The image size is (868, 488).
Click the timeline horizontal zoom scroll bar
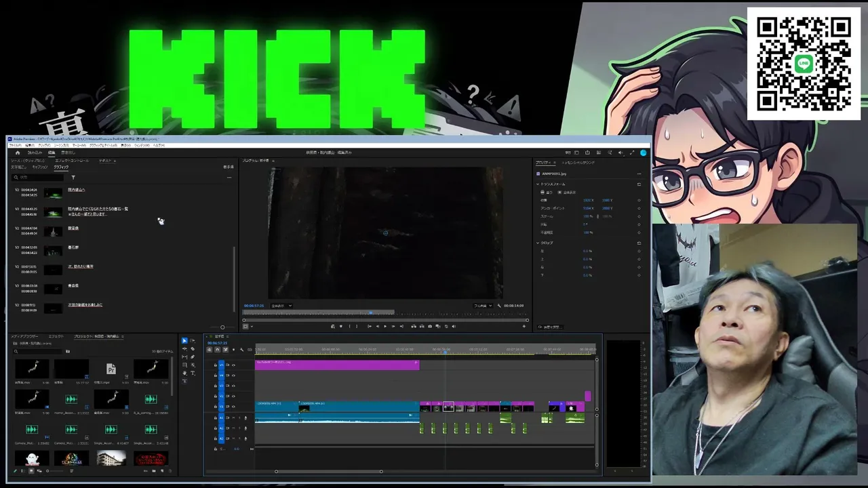pos(328,471)
